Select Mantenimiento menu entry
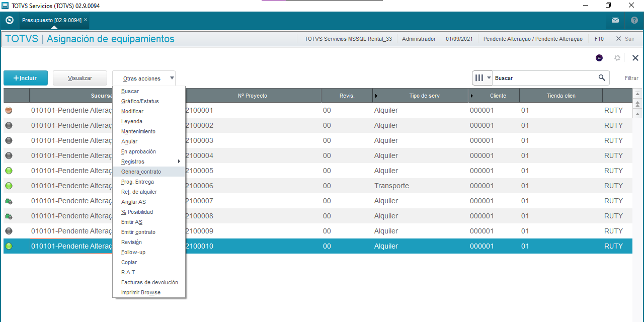Screen dimensions: 644x322 coord(149,131)
